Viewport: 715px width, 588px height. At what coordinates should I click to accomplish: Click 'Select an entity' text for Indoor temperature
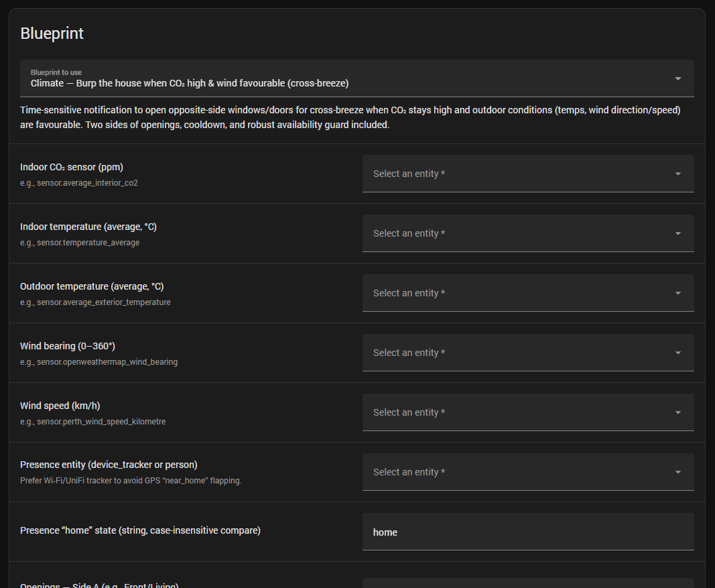[409, 233]
